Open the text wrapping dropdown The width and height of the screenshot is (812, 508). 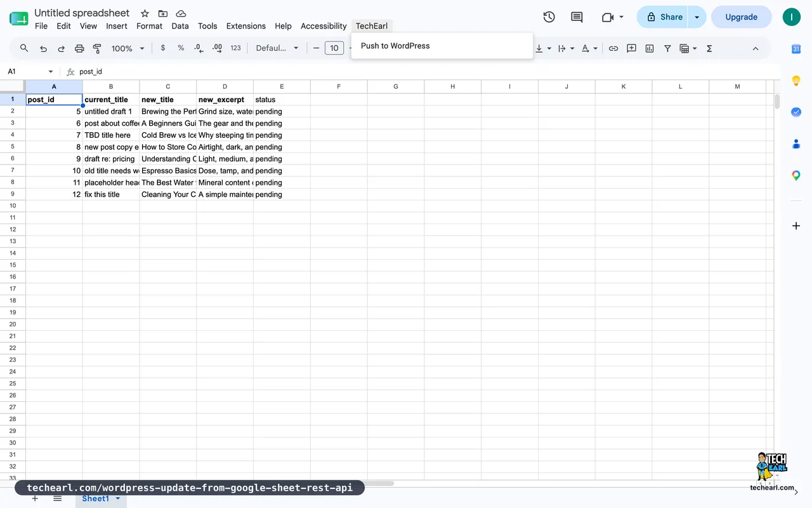click(566, 48)
